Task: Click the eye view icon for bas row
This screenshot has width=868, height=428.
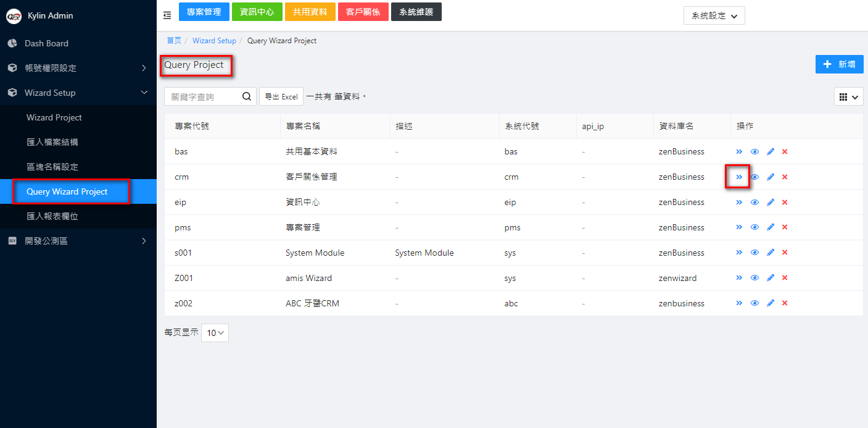Action: (754, 151)
